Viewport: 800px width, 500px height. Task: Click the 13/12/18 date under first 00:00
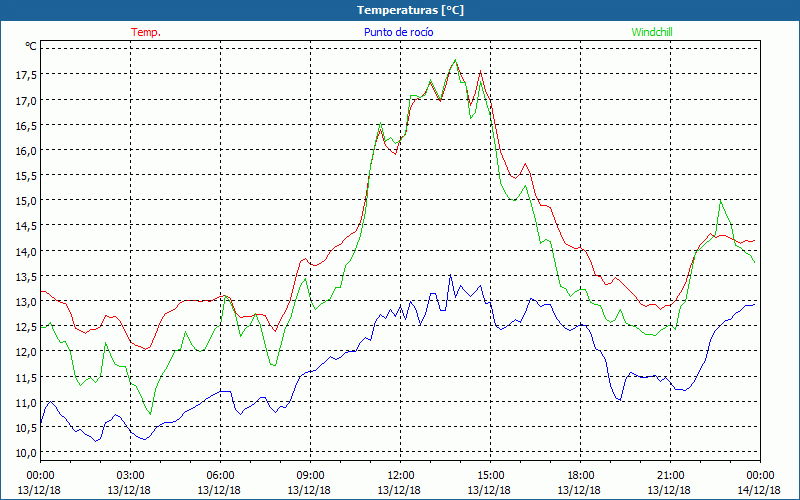(x=39, y=490)
